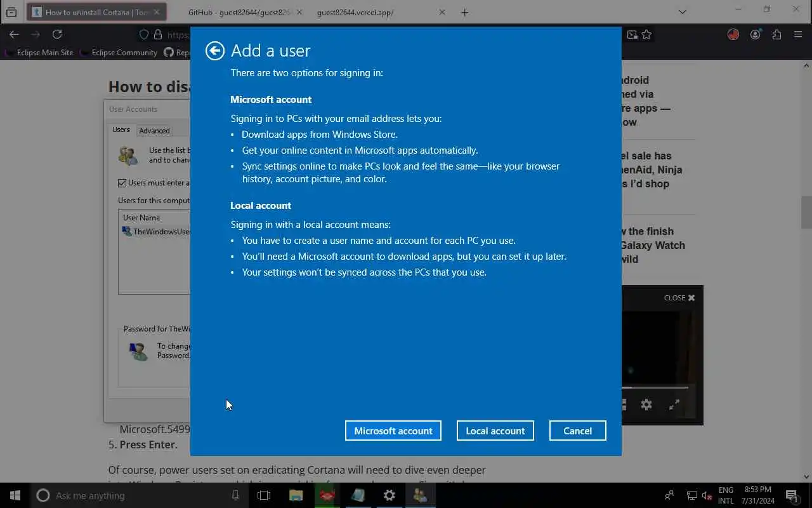This screenshot has width=812, height=508.
Task: Open Task View on the taskbar
Action: [264, 495]
